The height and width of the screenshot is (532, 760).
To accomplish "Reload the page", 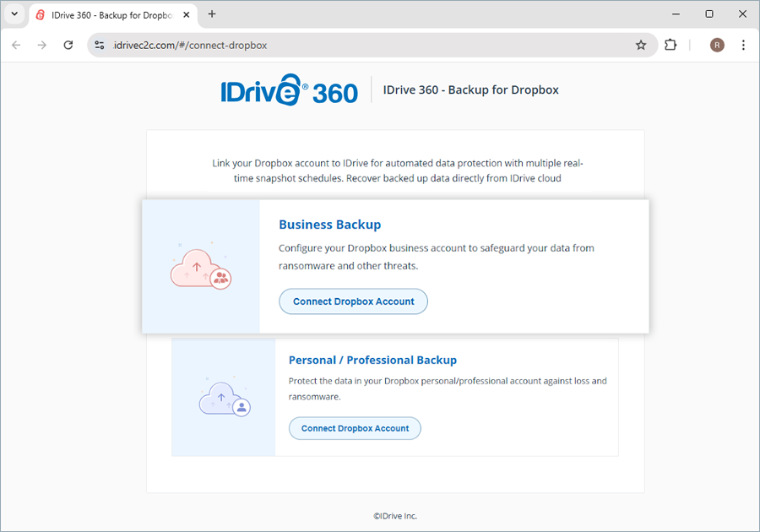I will (68, 45).
